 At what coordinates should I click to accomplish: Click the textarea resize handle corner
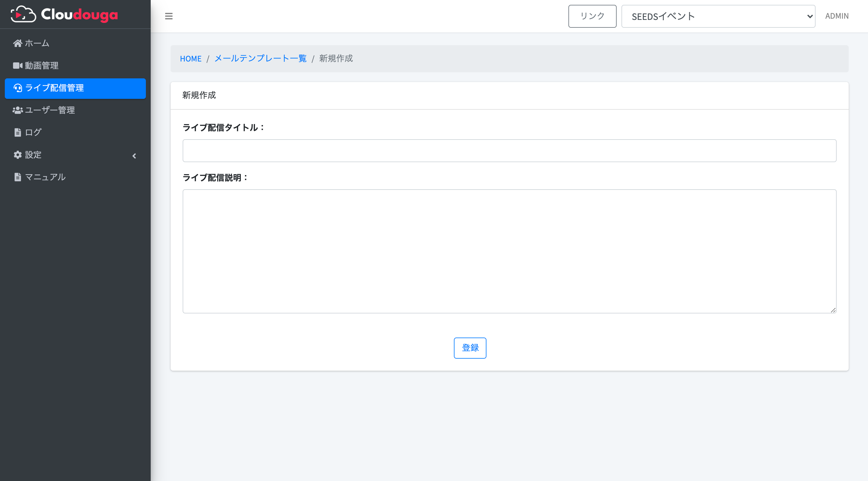click(x=833, y=310)
